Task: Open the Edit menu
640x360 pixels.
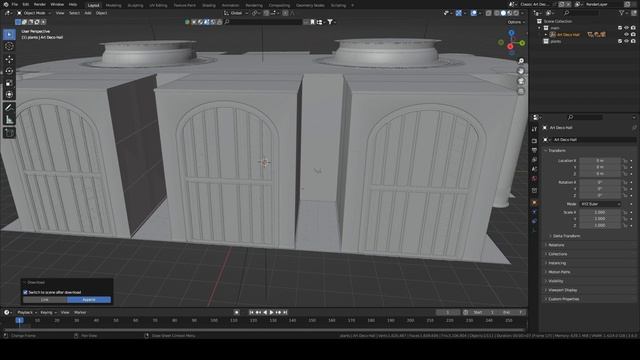Action: (x=26, y=4)
